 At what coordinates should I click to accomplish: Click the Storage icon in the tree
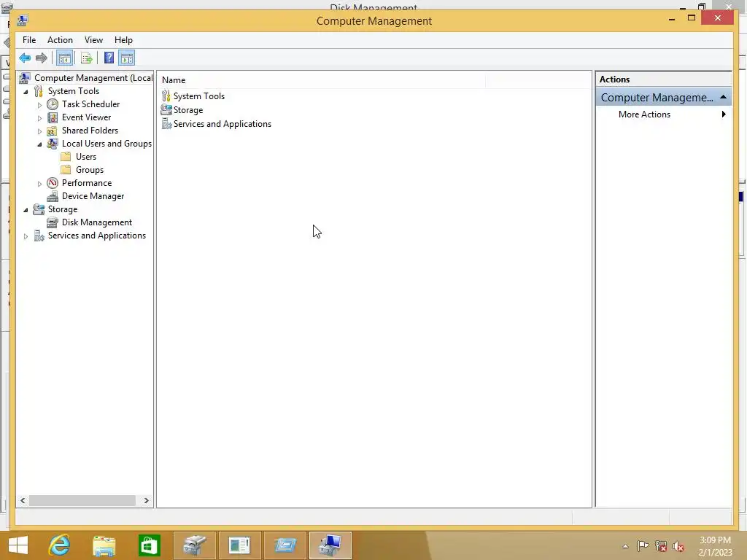[x=39, y=209]
